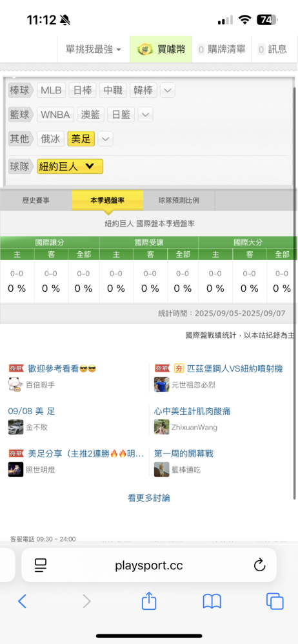
Task: Expand more other leagues chevron
Action: coord(105,139)
